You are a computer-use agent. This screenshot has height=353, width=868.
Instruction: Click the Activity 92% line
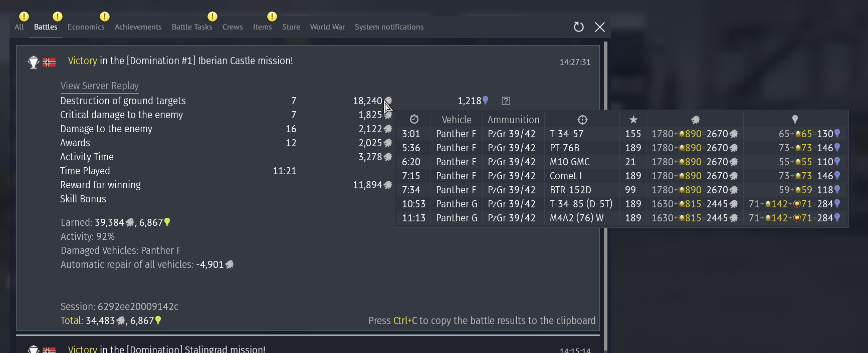click(x=88, y=236)
